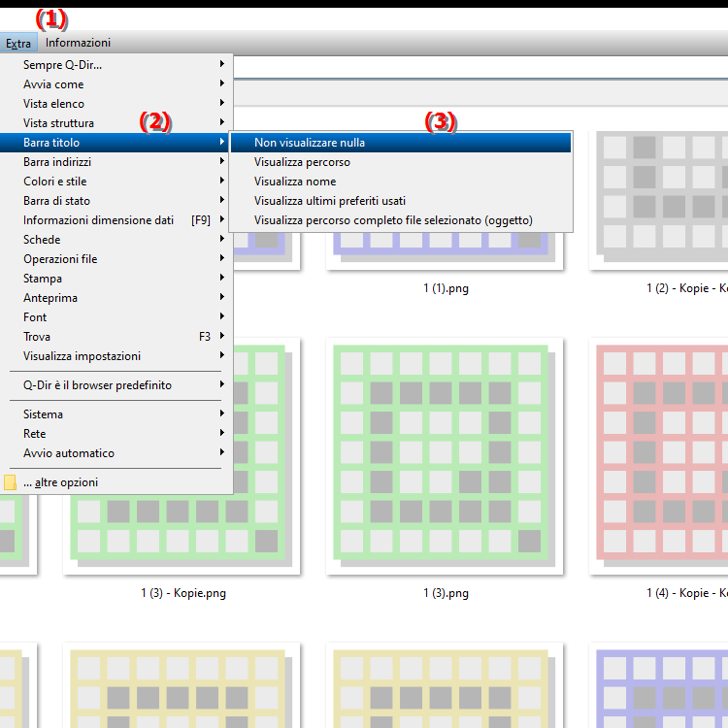Select Visualizza percorso option

[x=401, y=162]
